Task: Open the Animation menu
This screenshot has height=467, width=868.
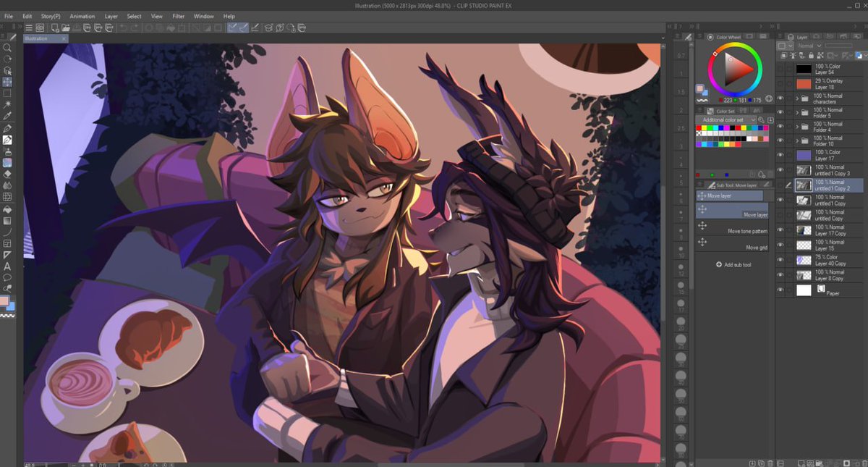Action: click(82, 16)
